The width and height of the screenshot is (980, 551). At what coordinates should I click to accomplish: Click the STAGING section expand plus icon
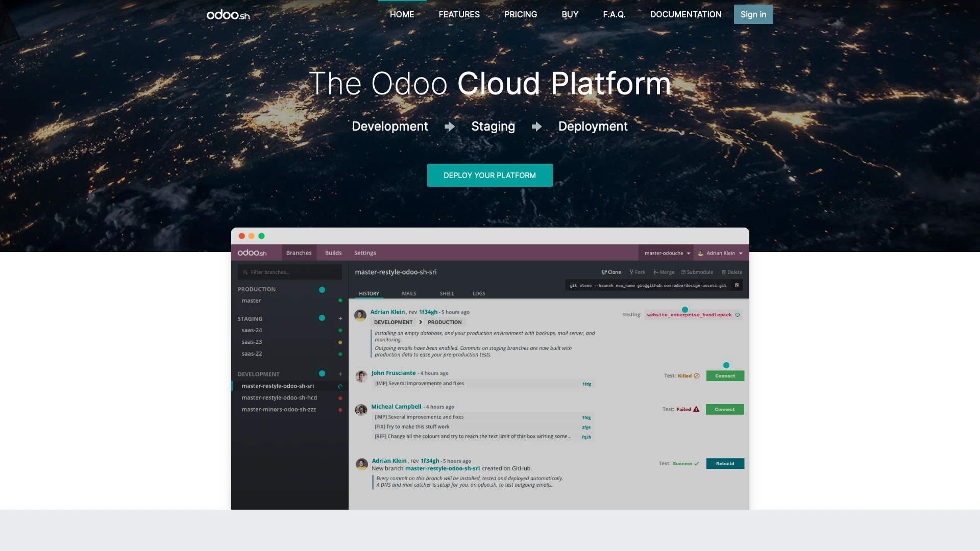coord(340,318)
